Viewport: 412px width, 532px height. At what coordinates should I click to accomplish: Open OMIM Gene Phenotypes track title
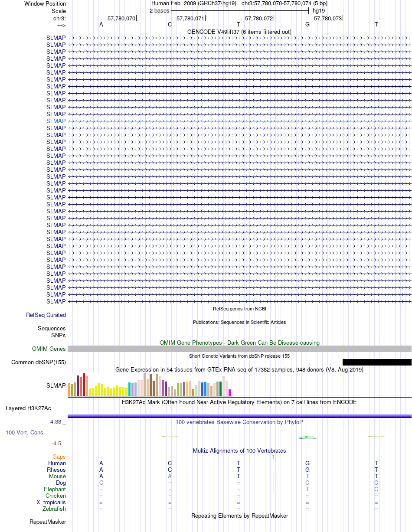point(239,343)
